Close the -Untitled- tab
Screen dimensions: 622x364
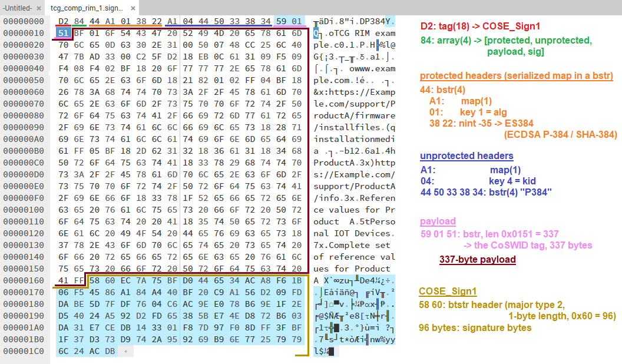pos(38,8)
